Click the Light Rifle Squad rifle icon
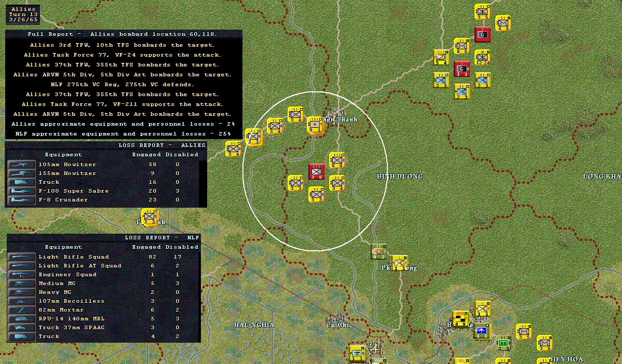The height and width of the screenshot is (364, 622). (21, 257)
